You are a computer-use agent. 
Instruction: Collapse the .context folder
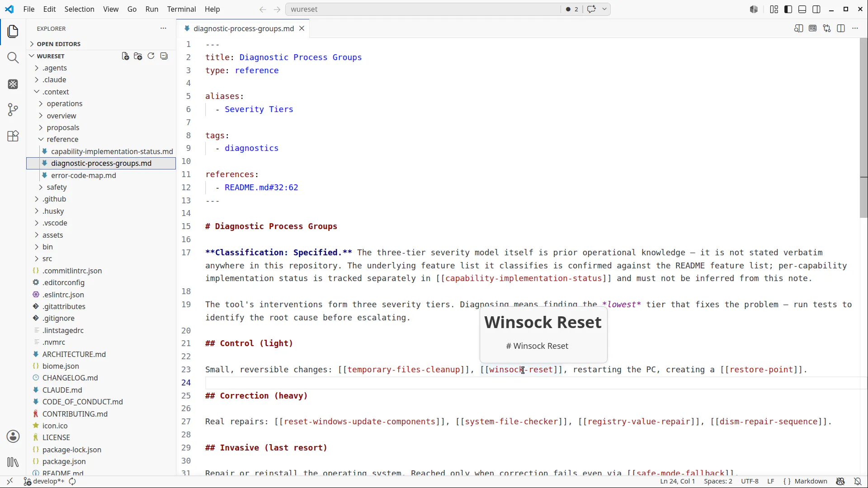click(56, 92)
